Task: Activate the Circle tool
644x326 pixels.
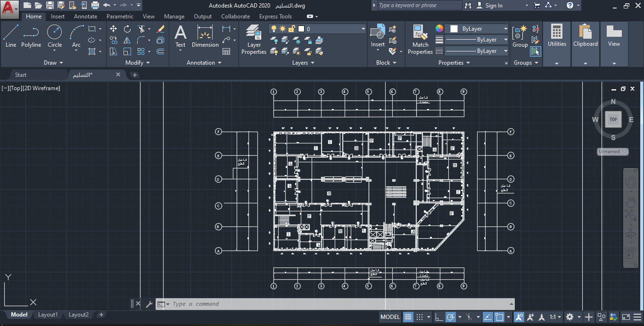Action: (54, 34)
